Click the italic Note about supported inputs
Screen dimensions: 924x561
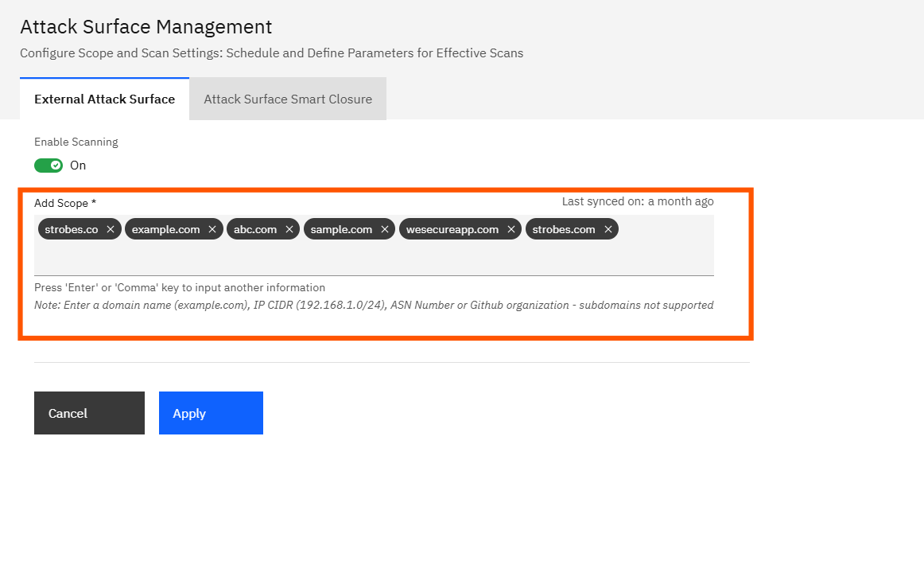pyautogui.click(x=374, y=305)
